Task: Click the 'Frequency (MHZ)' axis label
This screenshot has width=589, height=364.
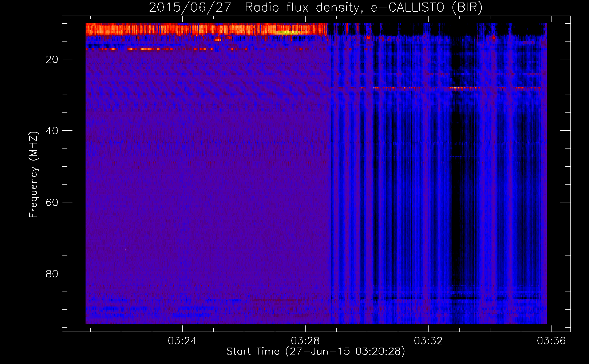Action: coord(33,175)
